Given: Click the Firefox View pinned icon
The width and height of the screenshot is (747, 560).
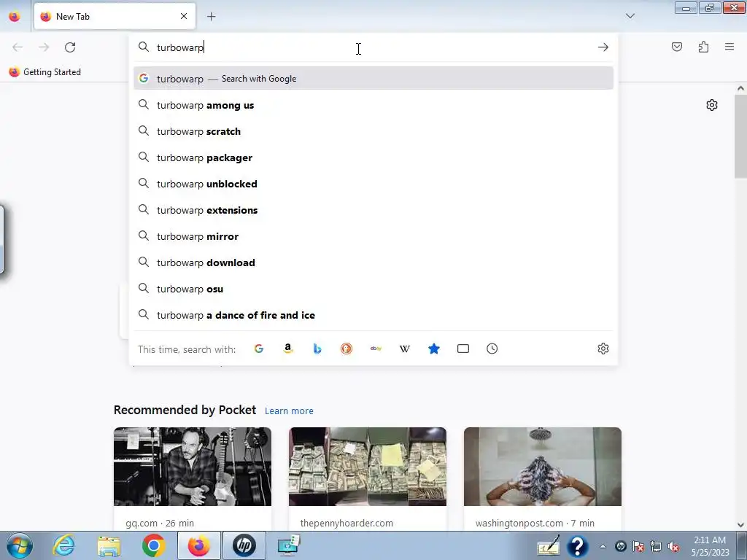Looking at the screenshot, I should [x=15, y=17].
